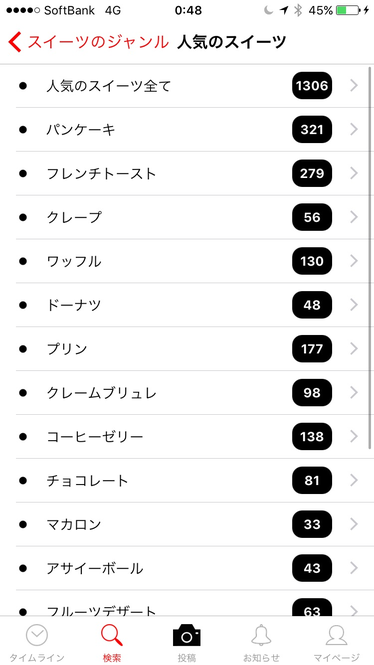Open the アサイーボール category
The image size is (374, 665).
[187, 568]
